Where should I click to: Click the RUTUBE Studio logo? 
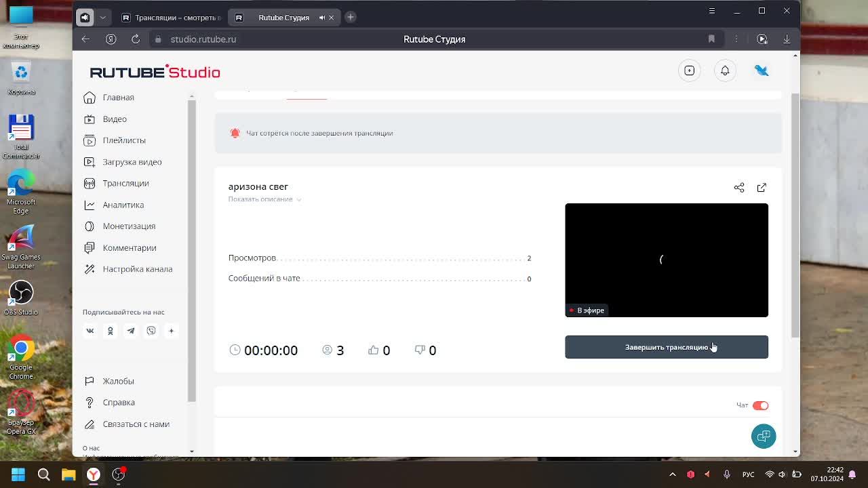155,72
